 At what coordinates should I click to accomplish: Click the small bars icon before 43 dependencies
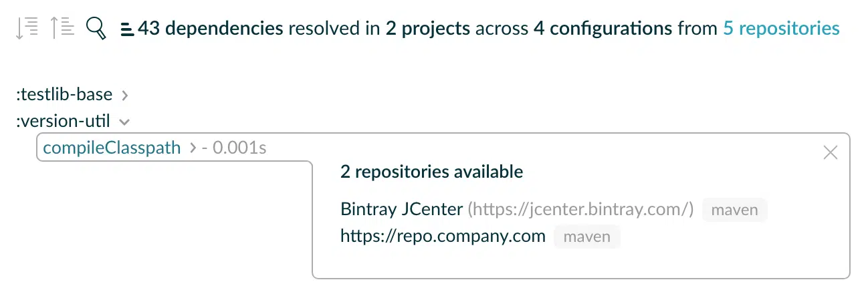(126, 29)
